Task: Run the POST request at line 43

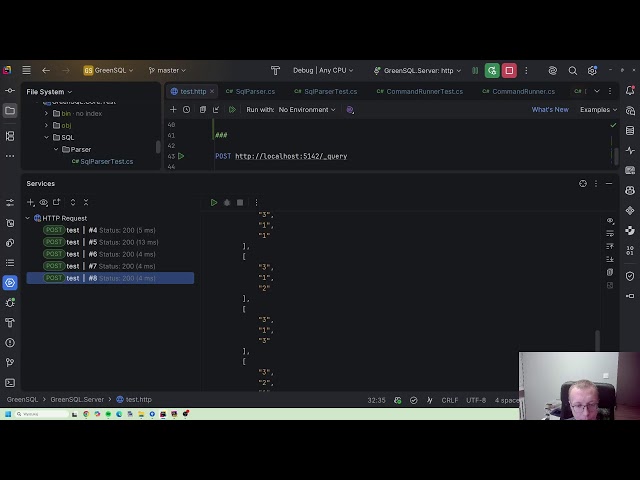Action: 181,156
